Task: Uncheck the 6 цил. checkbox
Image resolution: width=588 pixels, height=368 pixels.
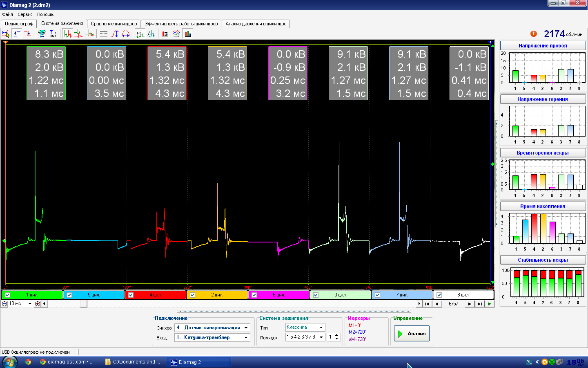Action: (x=254, y=295)
